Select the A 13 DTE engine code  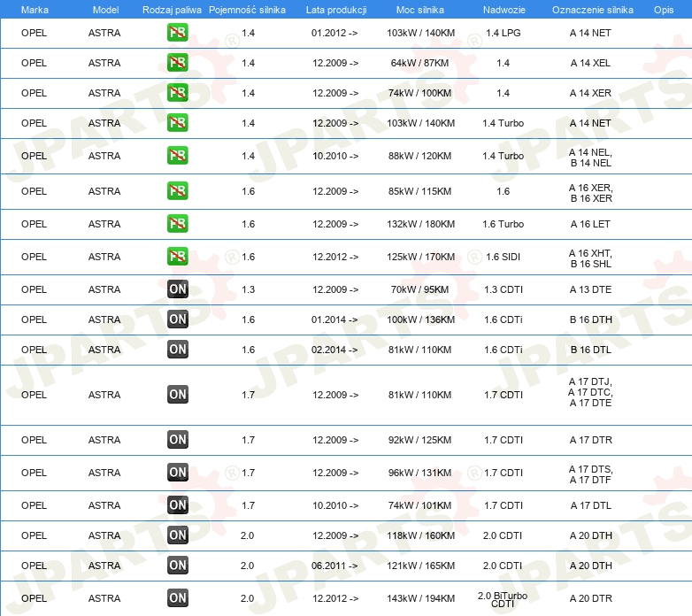(590, 289)
